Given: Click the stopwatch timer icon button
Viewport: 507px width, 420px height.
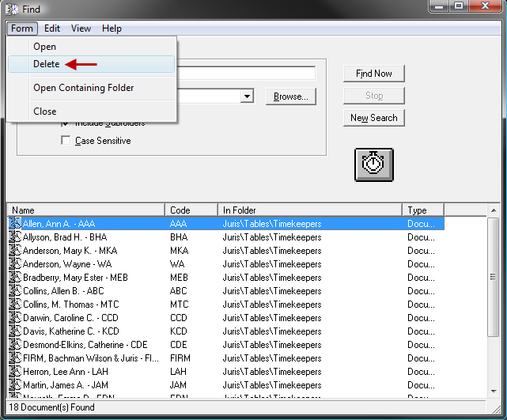Looking at the screenshot, I should (373, 164).
